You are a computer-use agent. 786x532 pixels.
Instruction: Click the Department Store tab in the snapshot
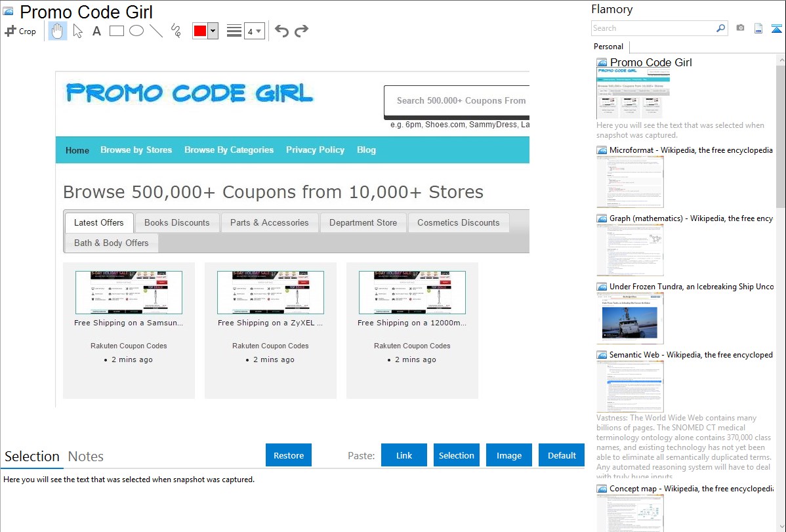363,222
